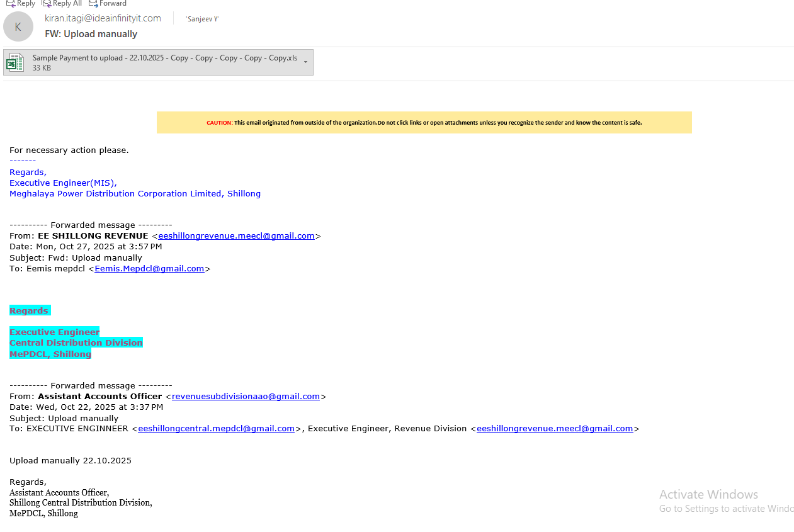Click the Forward button
Screen dimensions: 794x532
click(x=108, y=3)
